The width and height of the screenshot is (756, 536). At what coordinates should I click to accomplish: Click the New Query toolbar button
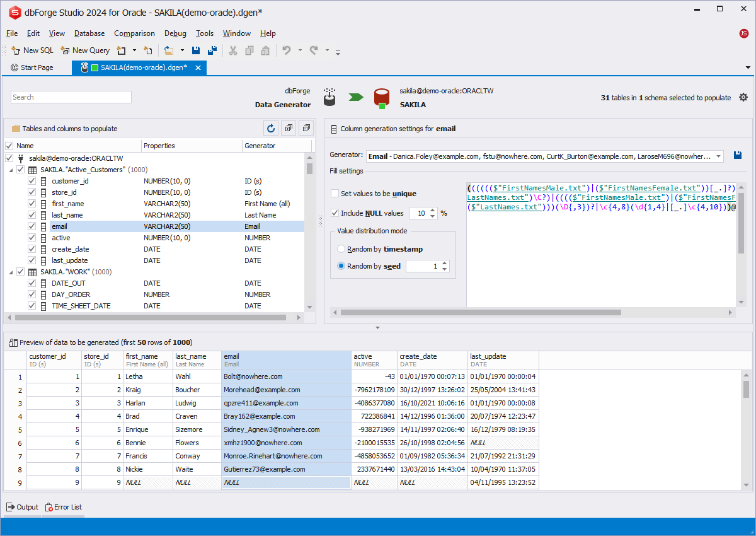(85, 50)
